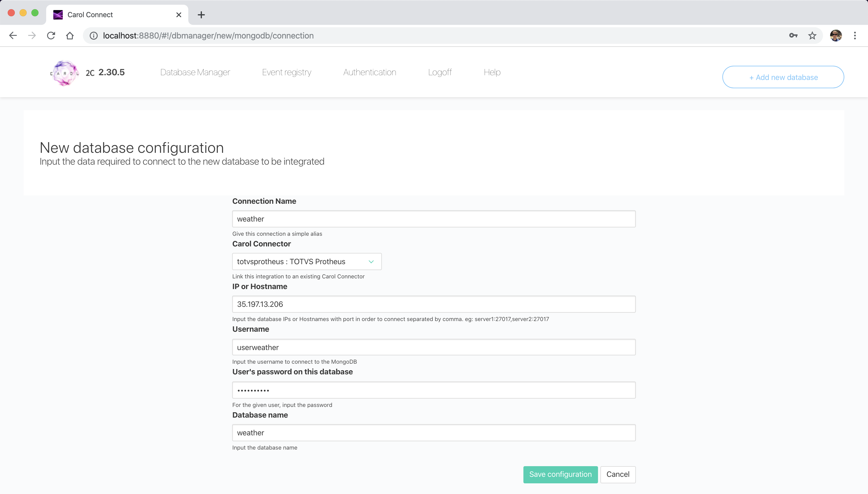Go to the Authentication page
Screen dimensions: 868x494
[x=369, y=72]
